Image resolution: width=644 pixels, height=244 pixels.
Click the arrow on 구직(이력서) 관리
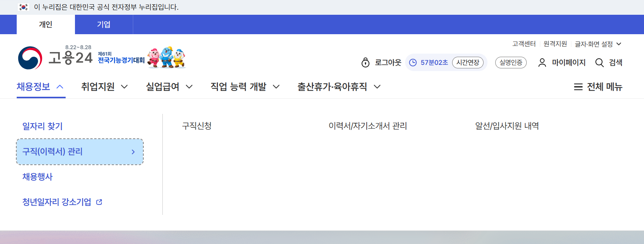point(133,152)
